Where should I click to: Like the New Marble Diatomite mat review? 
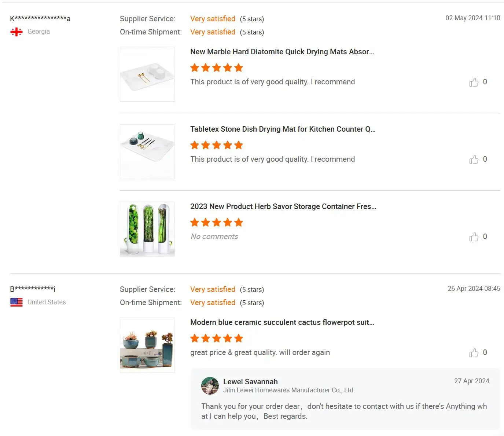(x=474, y=82)
